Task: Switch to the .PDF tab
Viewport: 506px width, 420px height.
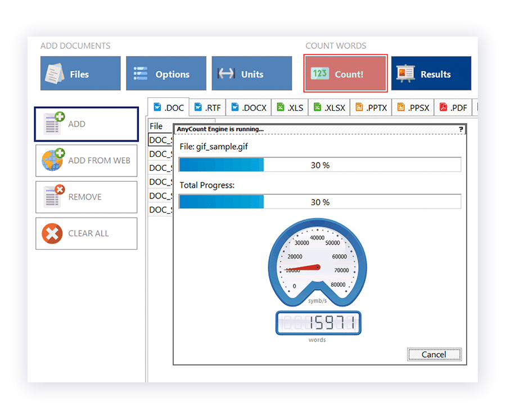Action: pyautogui.click(x=453, y=107)
